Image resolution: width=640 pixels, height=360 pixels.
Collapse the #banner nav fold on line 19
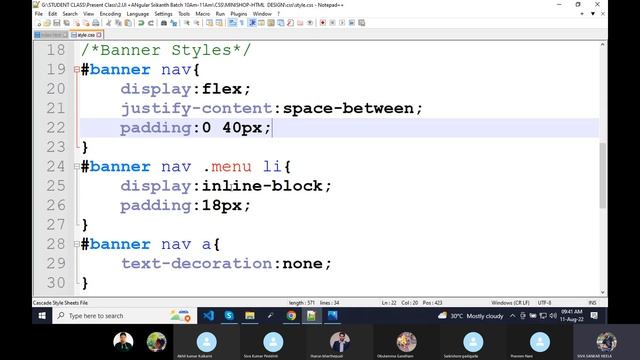coord(77,70)
